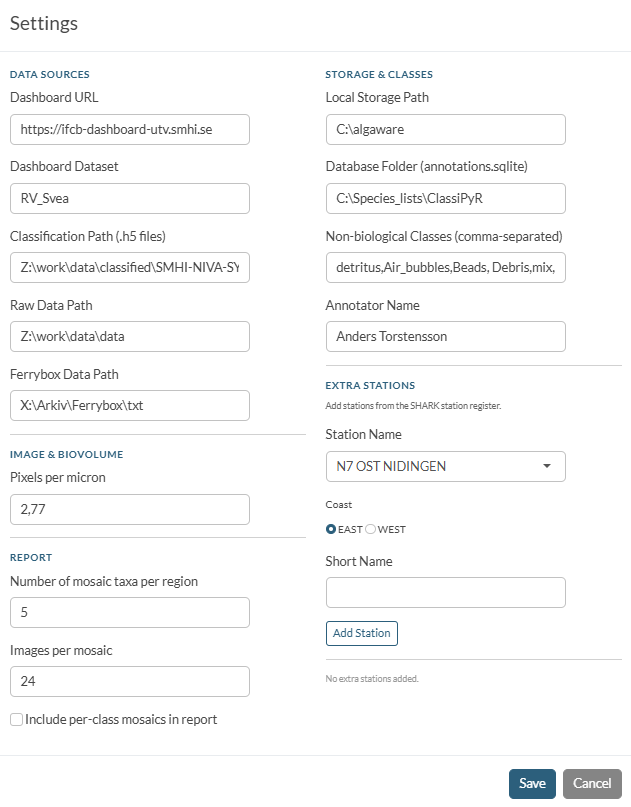Enable per-class mosaics in report

(x=16, y=719)
